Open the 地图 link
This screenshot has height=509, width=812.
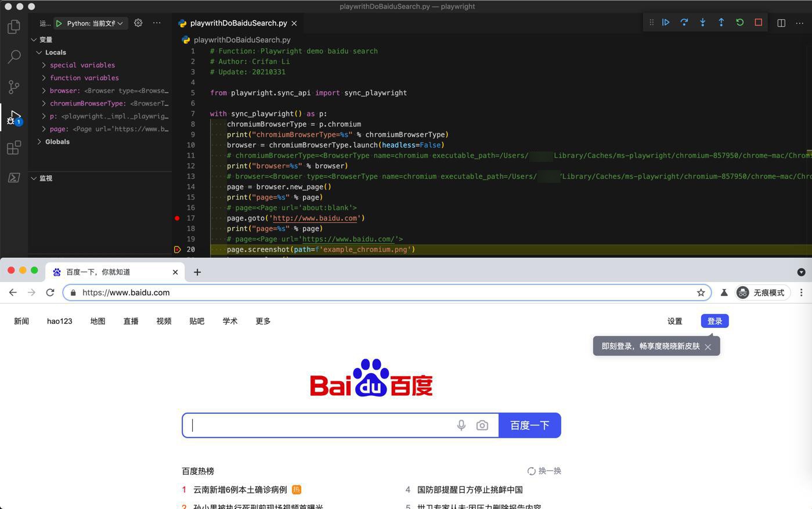tap(98, 321)
